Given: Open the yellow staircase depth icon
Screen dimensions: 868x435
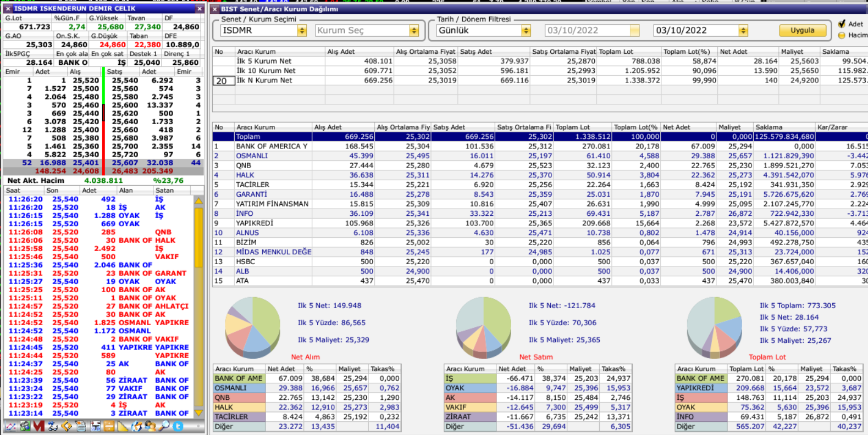Looking at the screenshot, I should pyautogui.click(x=123, y=426).
